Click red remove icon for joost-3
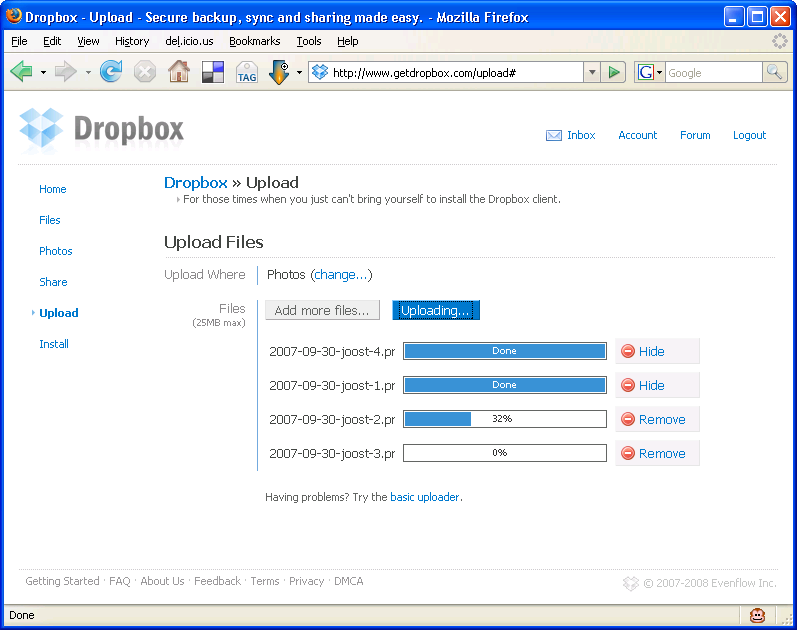The image size is (797, 630). click(x=628, y=453)
